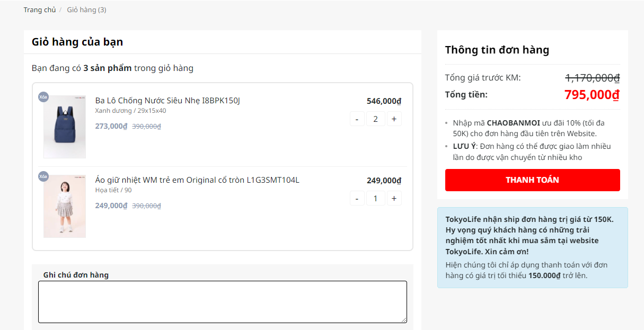The height and width of the screenshot is (330, 644).
Task: Click the backpack quantity field showing 2
Action: (x=375, y=119)
